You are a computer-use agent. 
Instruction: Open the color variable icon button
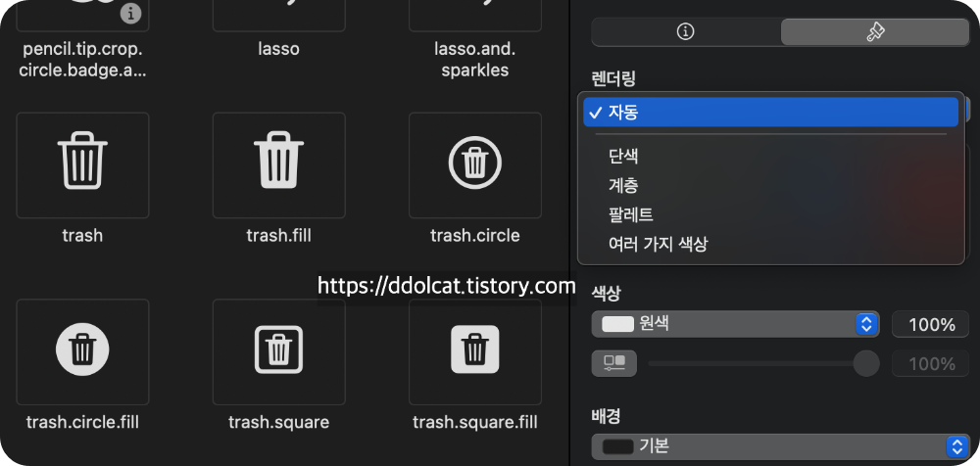614,364
